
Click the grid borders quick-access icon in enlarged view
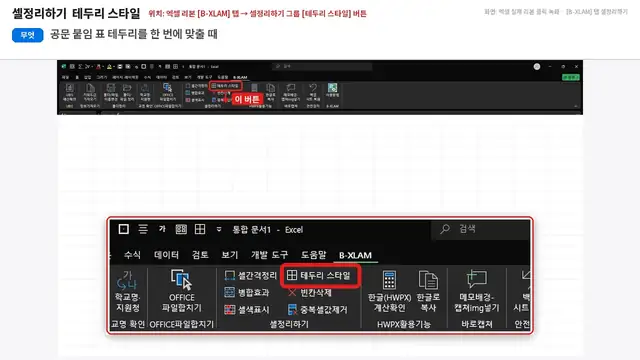200,229
